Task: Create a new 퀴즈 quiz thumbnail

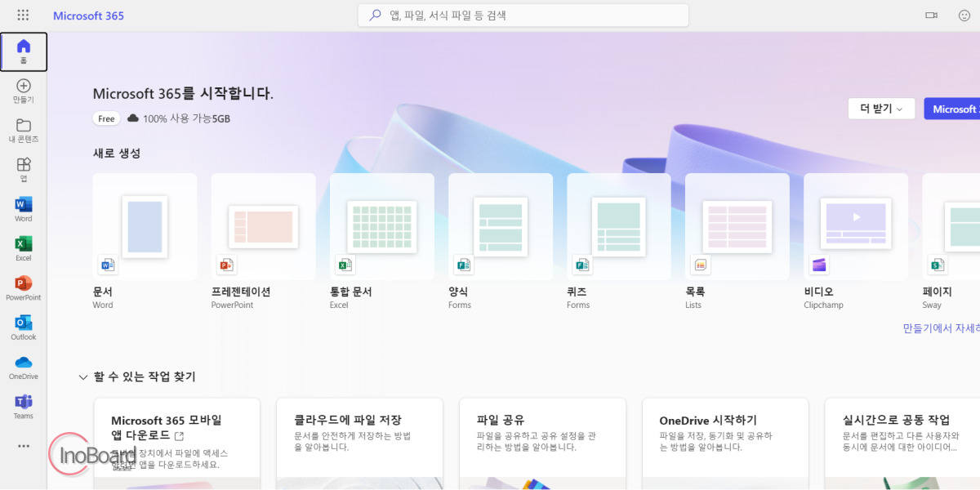Action: (x=619, y=226)
